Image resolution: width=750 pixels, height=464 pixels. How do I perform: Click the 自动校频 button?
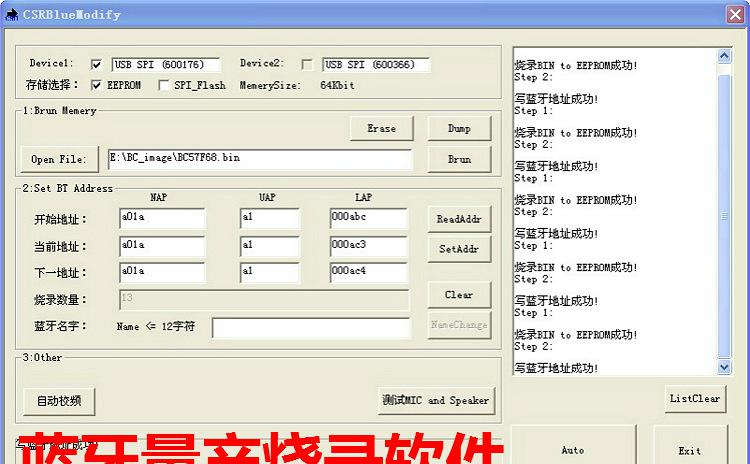(59, 401)
